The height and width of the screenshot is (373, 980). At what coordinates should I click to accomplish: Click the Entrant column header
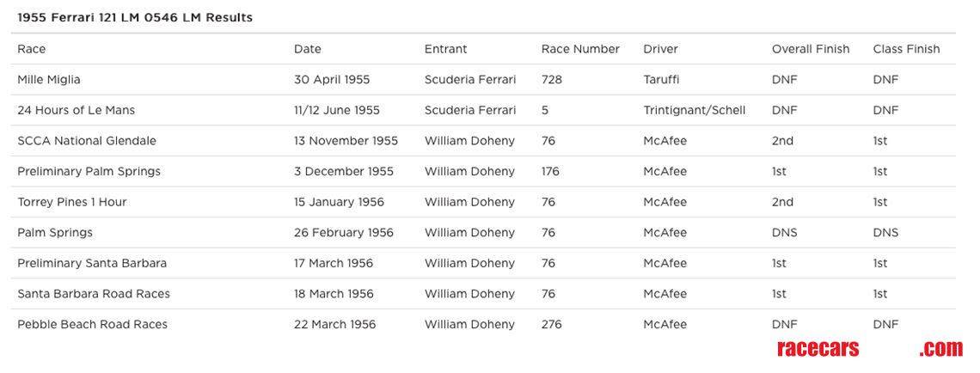click(x=445, y=49)
